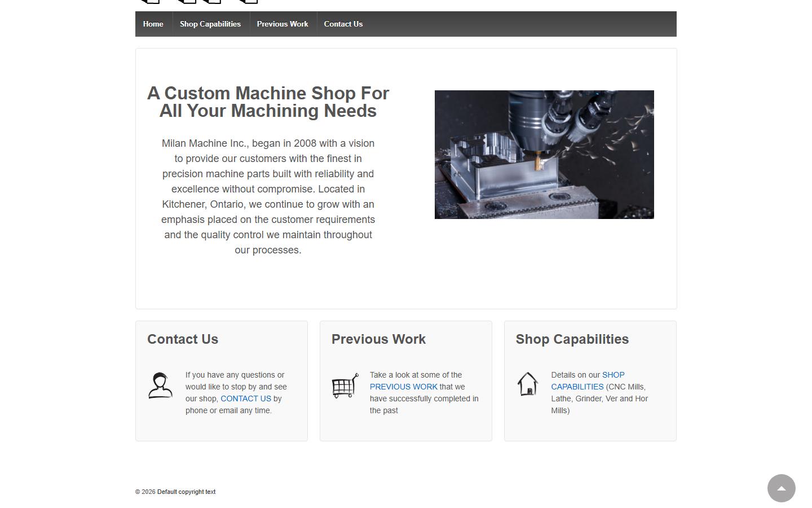Select the shopping cart icon under Previous Work
The image size is (812, 508).
click(345, 386)
